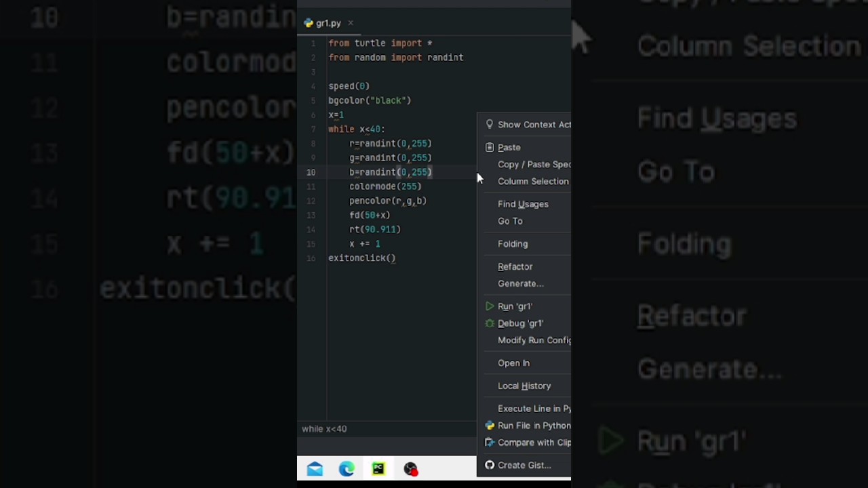Viewport: 868px width, 488px height.
Task: Click the rt(90.911) line
Action: (375, 229)
